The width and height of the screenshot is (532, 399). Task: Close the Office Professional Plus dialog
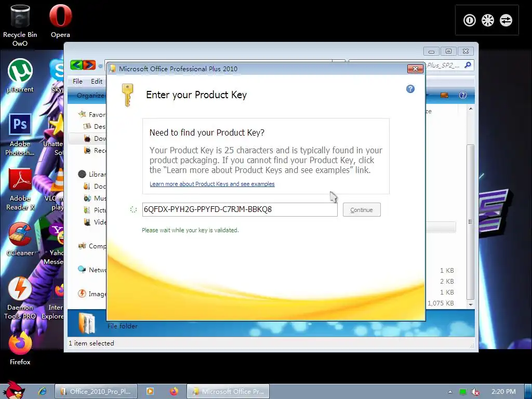tap(415, 69)
